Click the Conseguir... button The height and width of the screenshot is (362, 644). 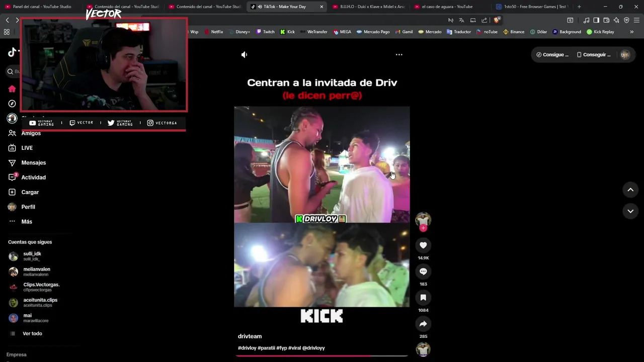594,55
